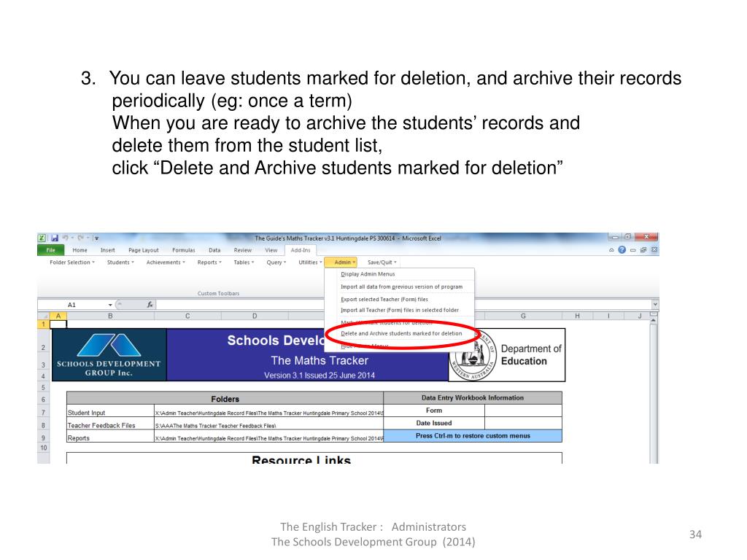Select column B header

click(110, 316)
